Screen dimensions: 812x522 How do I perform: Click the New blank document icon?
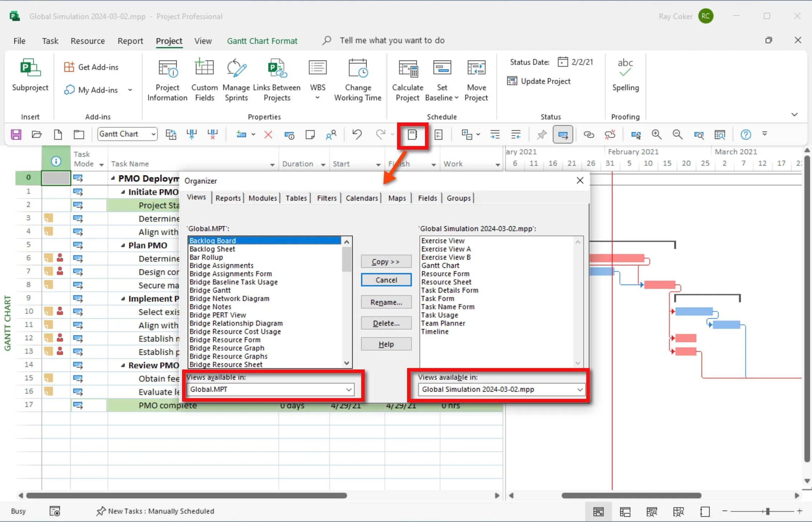(58, 135)
